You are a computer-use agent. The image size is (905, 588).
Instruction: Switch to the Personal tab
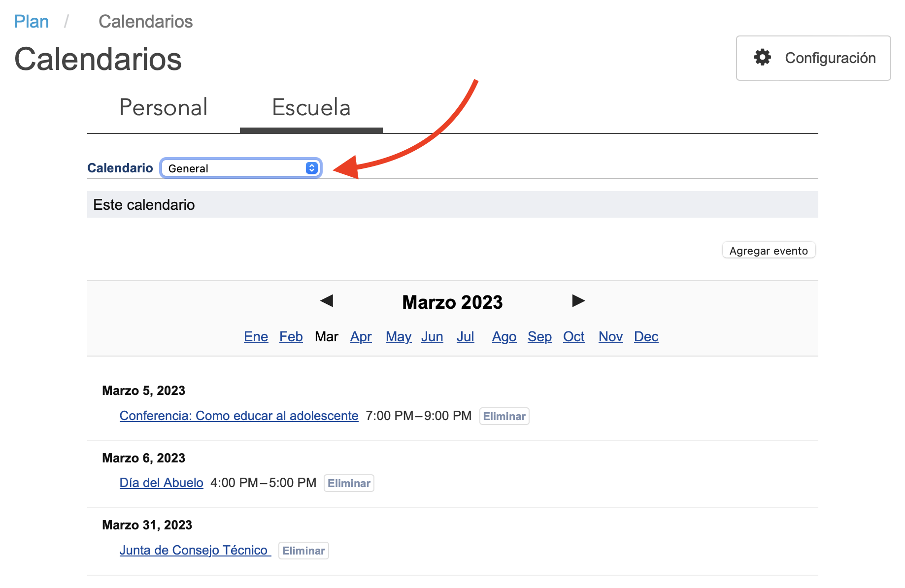click(x=164, y=108)
